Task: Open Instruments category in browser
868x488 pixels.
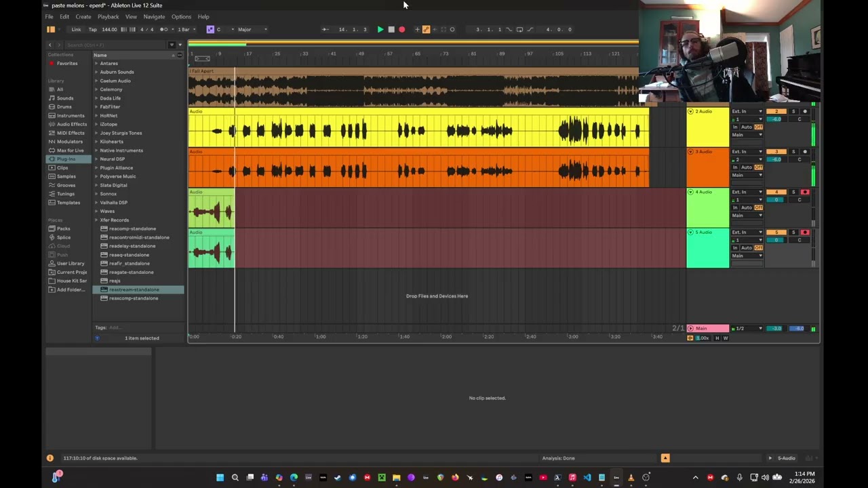Action: tap(71, 115)
